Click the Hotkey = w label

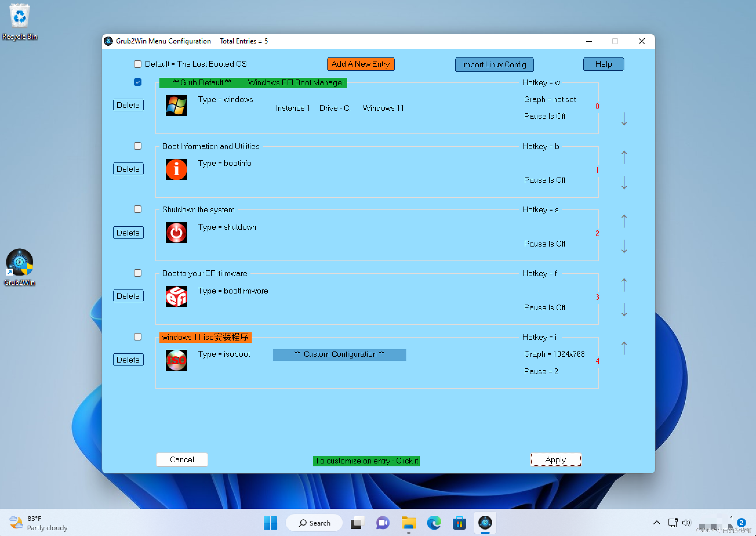[541, 82]
